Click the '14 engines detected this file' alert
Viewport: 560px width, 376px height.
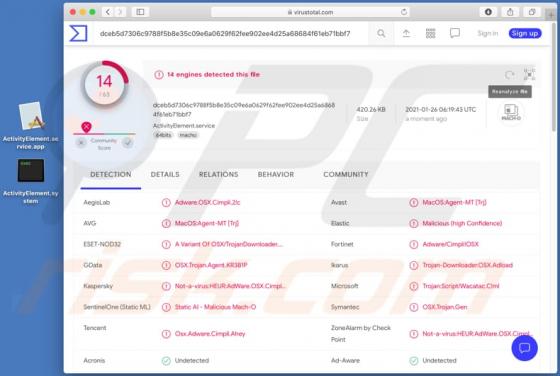click(x=213, y=75)
